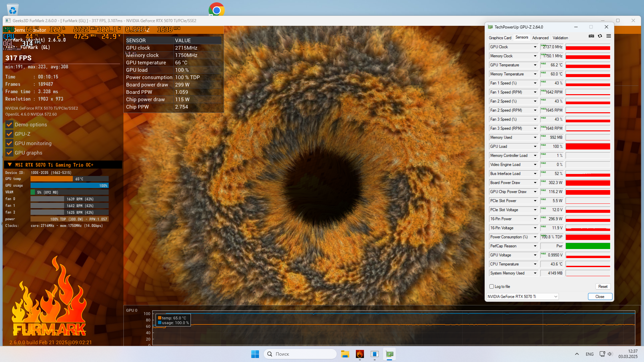The height and width of the screenshot is (362, 644).
Task: Click the volume speaker tray icon
Action: click(610, 354)
